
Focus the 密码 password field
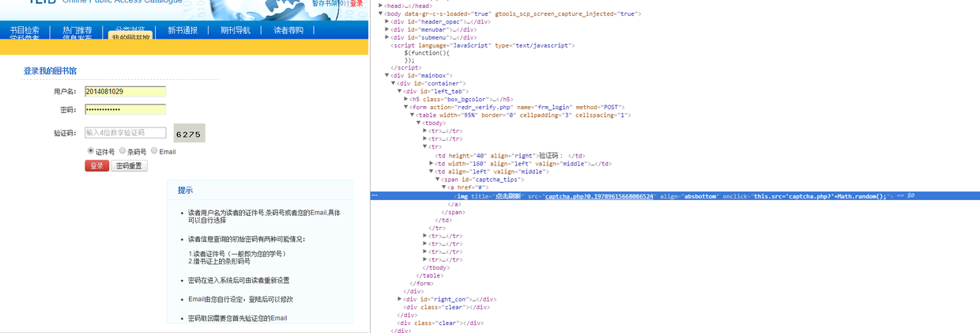click(125, 110)
